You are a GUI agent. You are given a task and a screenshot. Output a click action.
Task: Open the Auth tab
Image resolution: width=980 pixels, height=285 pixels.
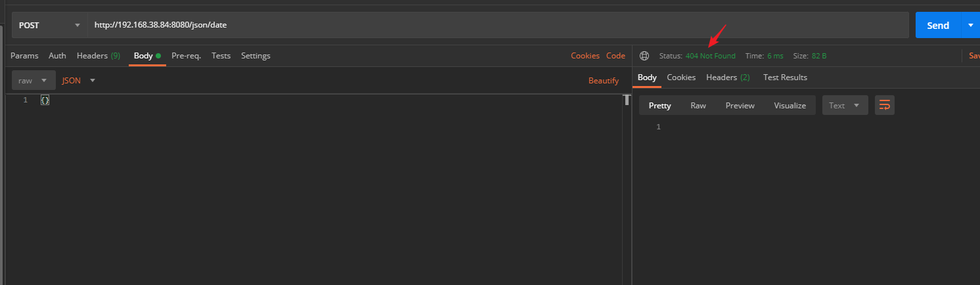pos(57,56)
